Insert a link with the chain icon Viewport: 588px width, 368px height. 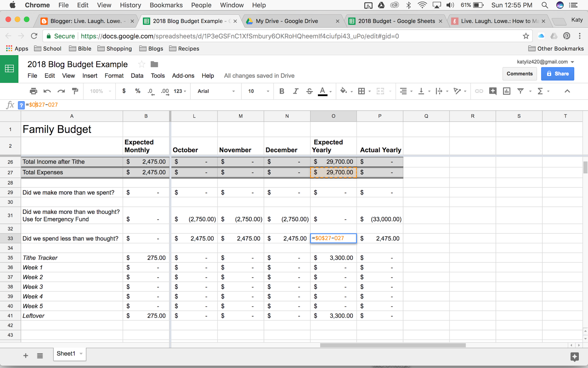coord(479,91)
